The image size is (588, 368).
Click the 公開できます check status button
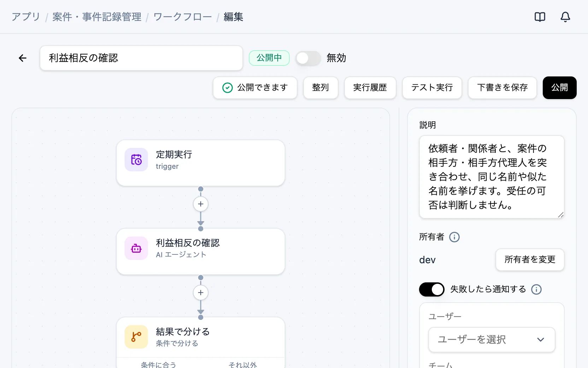pos(255,88)
